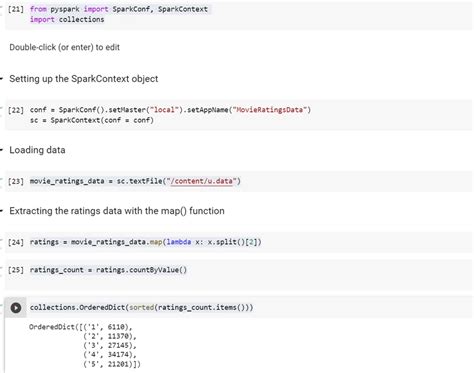Click the execution counter [25]
Image resolution: width=474 pixels, height=373 pixels.
click(x=16, y=270)
